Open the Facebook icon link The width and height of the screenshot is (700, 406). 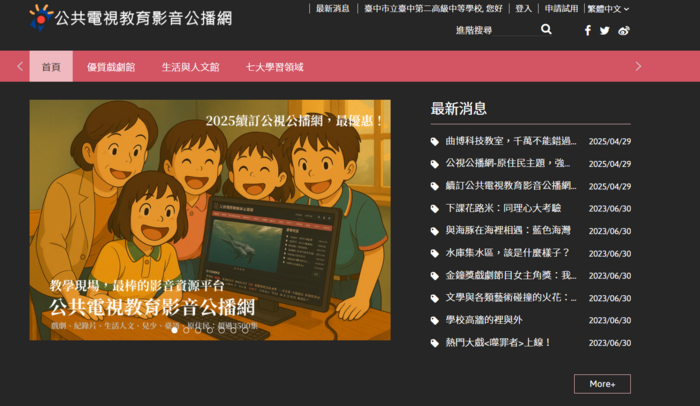pos(588,30)
